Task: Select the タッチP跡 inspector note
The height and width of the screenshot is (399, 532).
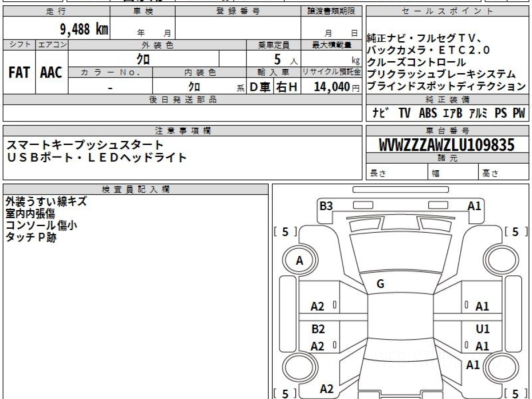Action: tap(31, 238)
